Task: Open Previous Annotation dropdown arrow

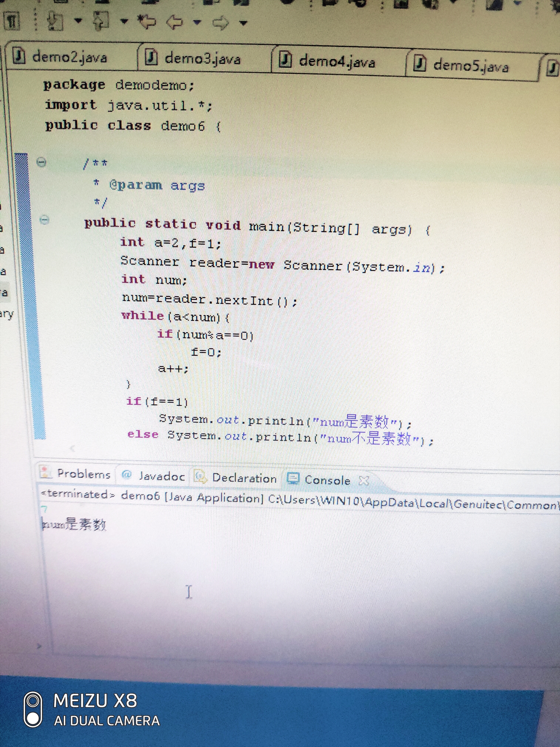Action: click(x=124, y=22)
